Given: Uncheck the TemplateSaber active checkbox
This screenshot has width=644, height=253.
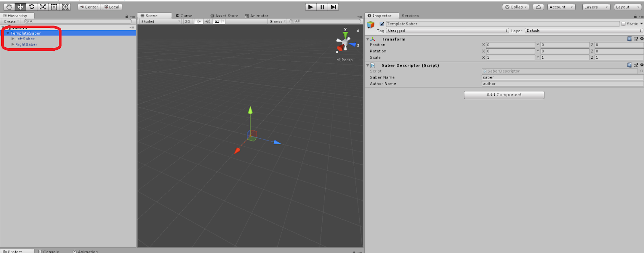Looking at the screenshot, I should coord(382,24).
